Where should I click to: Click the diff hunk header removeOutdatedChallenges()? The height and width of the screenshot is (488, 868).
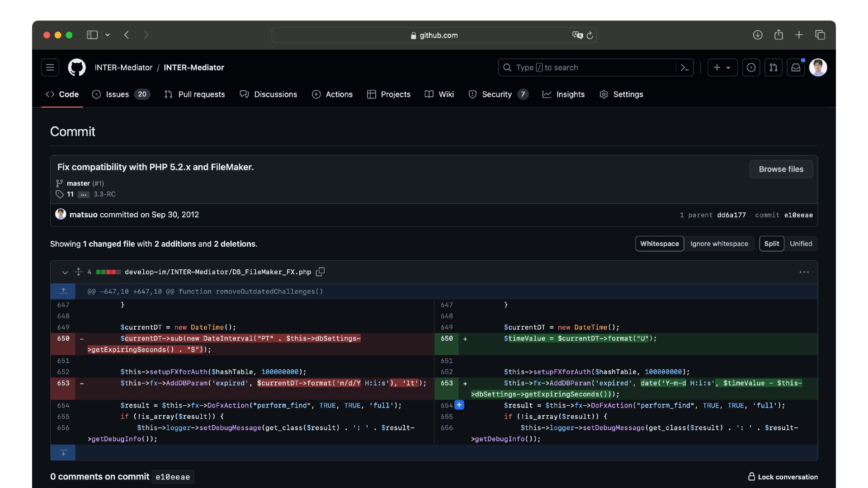(x=205, y=291)
